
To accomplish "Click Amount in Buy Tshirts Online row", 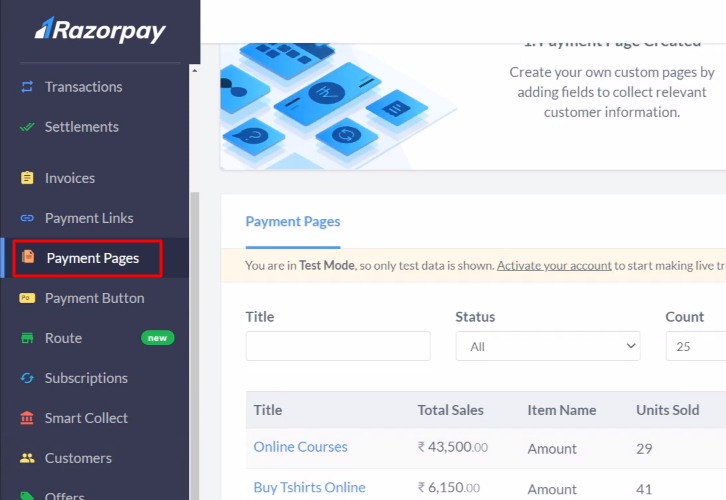I will pos(552,489).
